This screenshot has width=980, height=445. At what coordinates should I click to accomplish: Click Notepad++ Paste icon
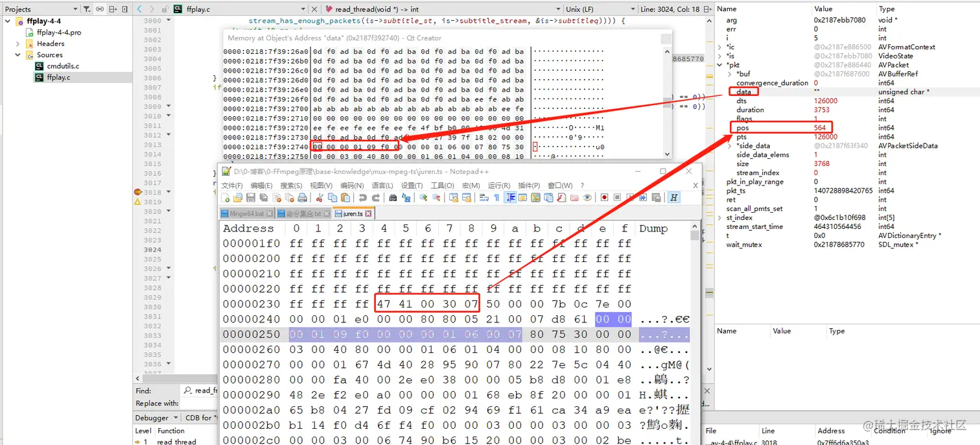tap(345, 198)
